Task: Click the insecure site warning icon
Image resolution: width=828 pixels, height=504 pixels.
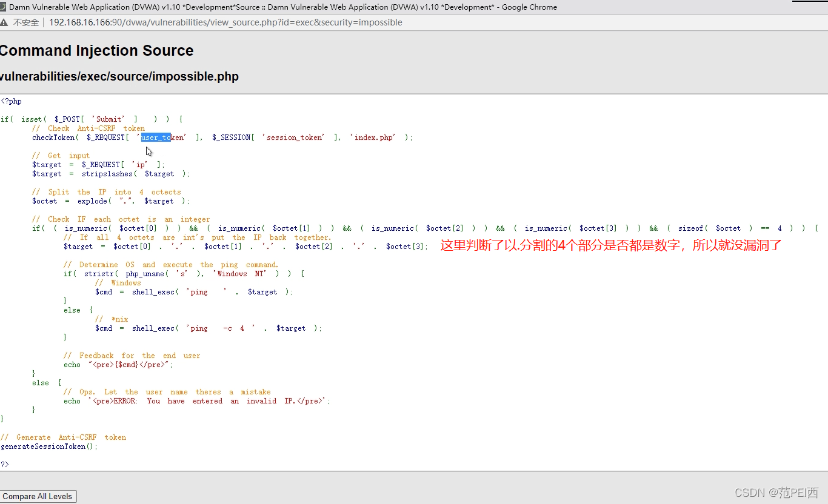Action: click(x=4, y=22)
